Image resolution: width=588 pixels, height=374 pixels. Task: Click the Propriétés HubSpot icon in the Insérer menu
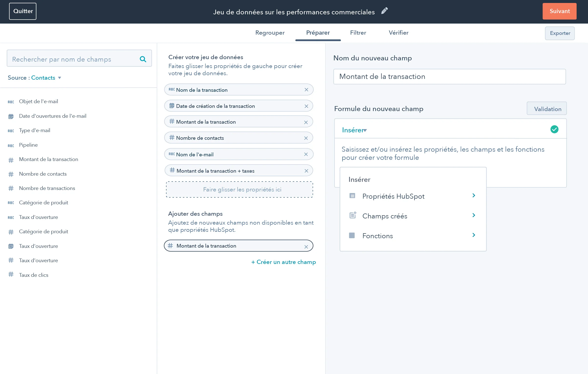(352, 196)
